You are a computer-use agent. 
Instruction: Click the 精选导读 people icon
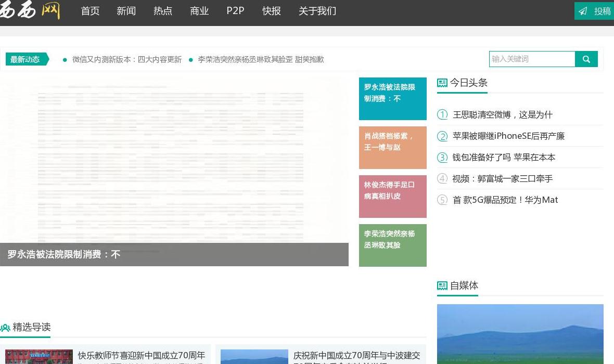pos(5,328)
